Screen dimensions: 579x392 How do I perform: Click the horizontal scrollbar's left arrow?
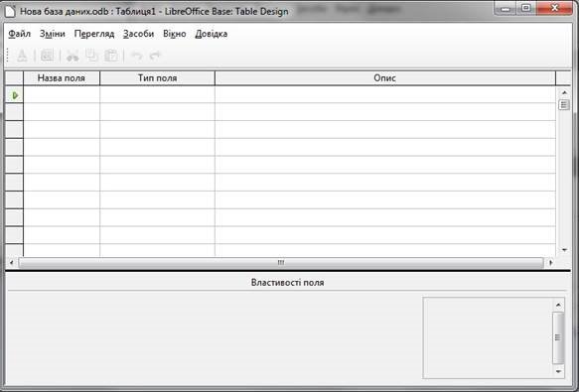[x=12, y=262]
